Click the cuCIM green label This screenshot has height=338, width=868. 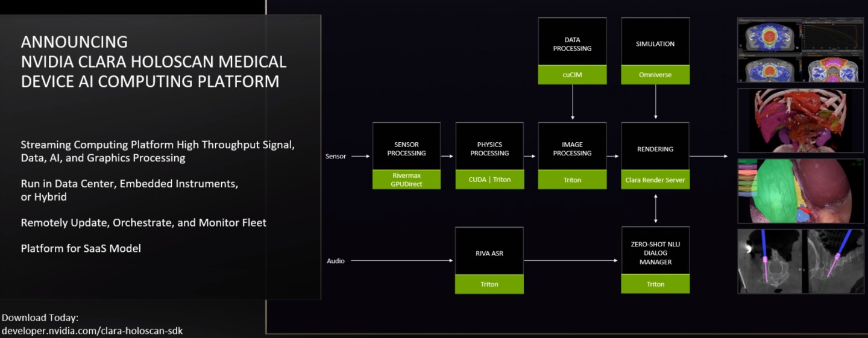tap(573, 75)
